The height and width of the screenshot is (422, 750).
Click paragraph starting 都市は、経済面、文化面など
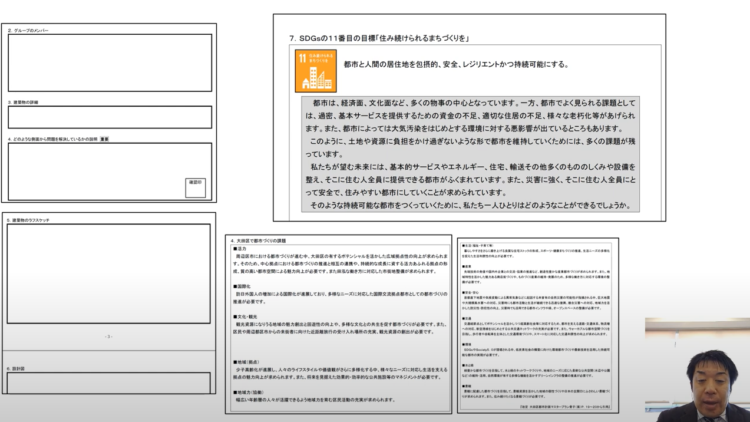(471, 115)
